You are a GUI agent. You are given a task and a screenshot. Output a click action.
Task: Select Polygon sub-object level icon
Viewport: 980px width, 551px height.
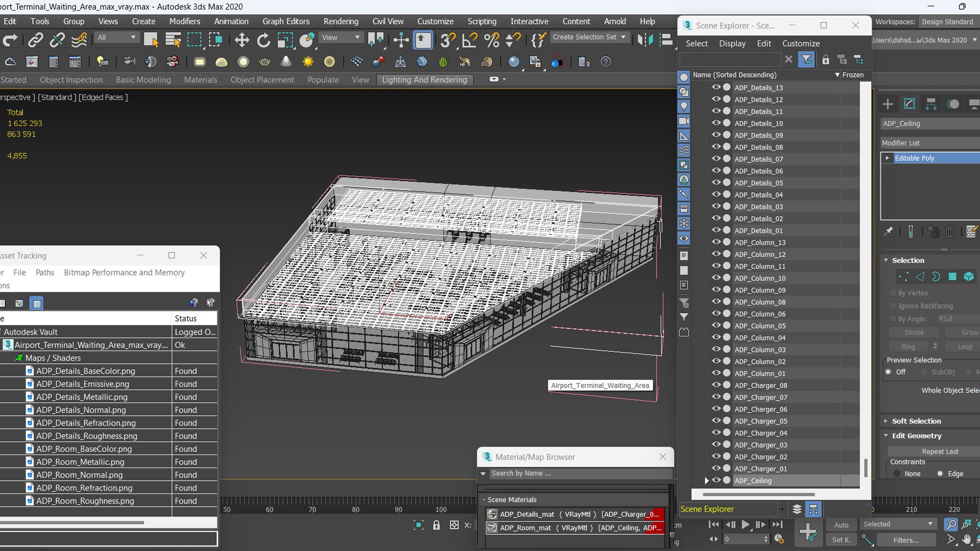pos(952,277)
